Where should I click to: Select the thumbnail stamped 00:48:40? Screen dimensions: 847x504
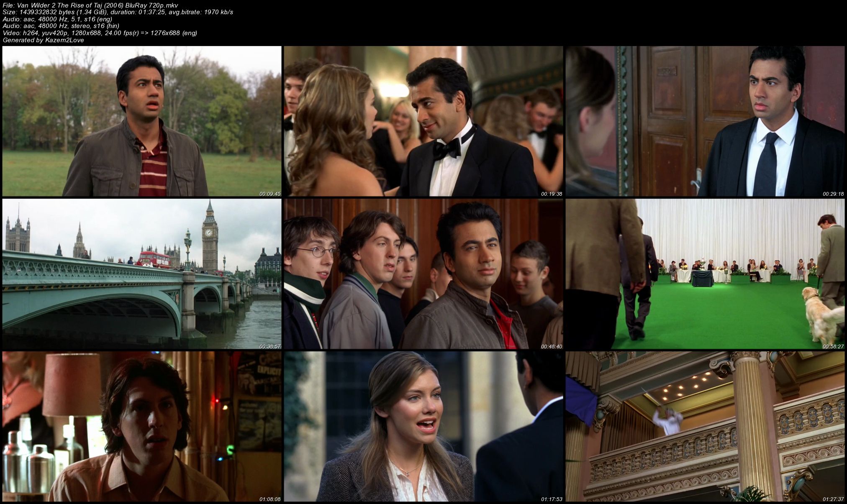tap(423, 274)
